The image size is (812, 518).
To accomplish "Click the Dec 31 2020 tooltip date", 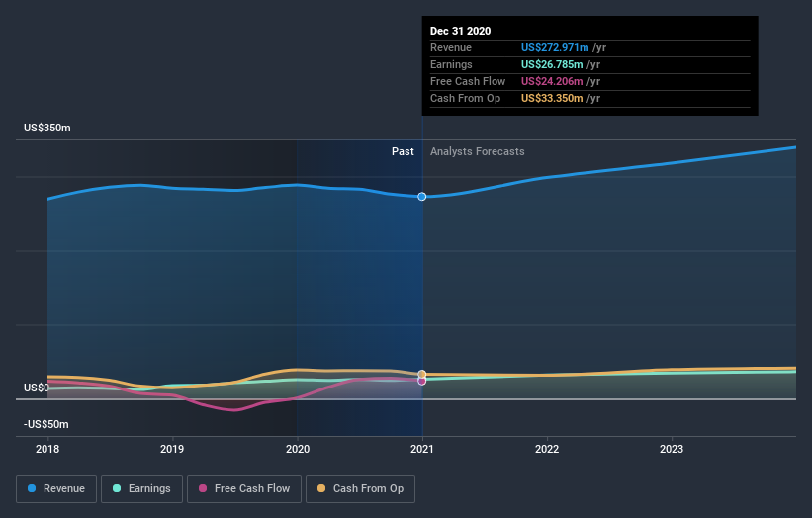I will coord(460,31).
